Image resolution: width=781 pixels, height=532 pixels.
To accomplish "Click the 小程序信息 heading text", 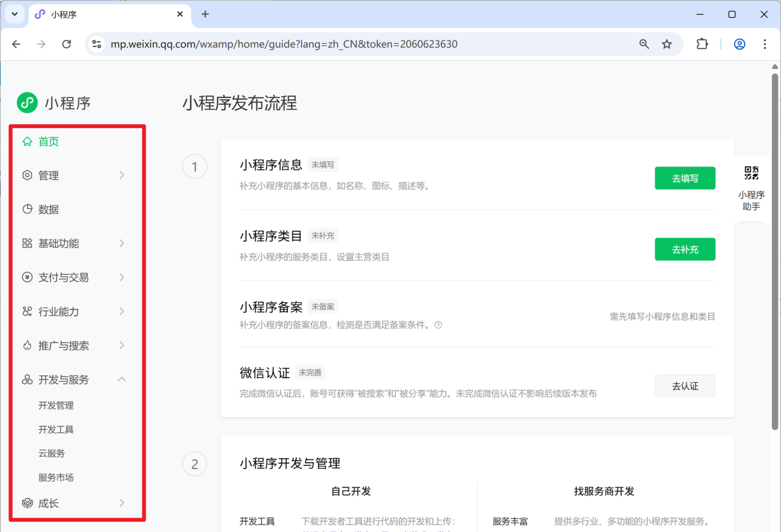I will point(271,165).
